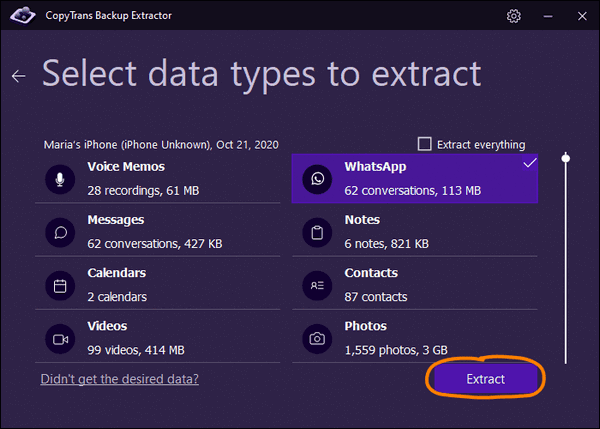Click "62 conversations, 113 MB" under WhatsApp
This screenshot has width=600, height=429.
click(412, 191)
